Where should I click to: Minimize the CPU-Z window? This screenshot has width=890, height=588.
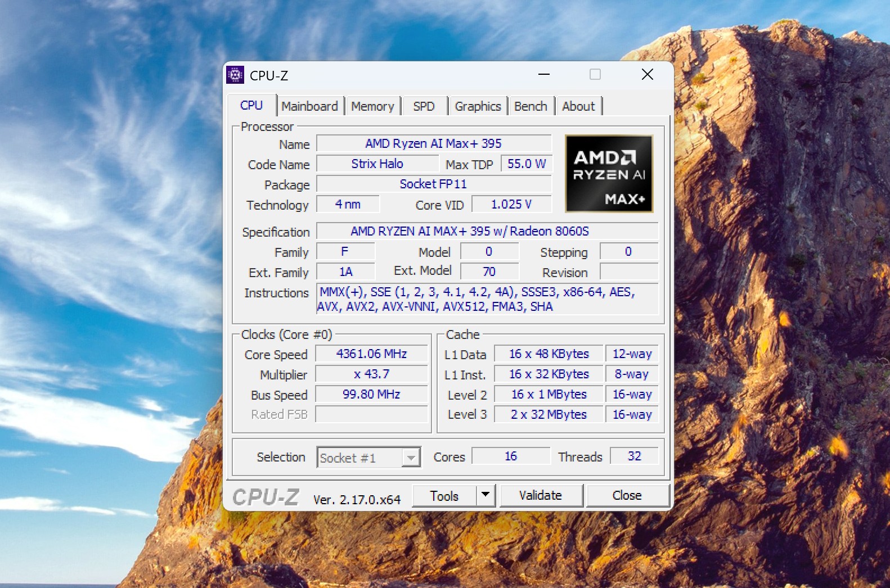click(544, 75)
